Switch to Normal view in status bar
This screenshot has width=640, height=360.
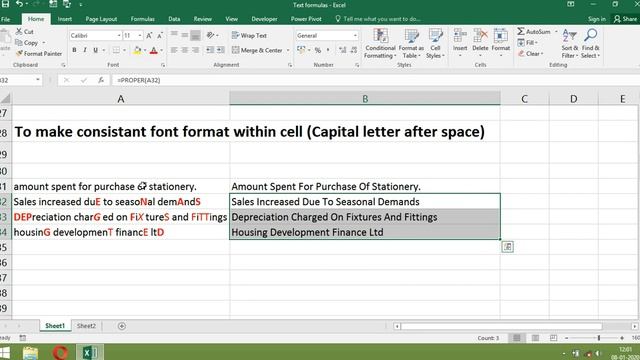click(517, 338)
